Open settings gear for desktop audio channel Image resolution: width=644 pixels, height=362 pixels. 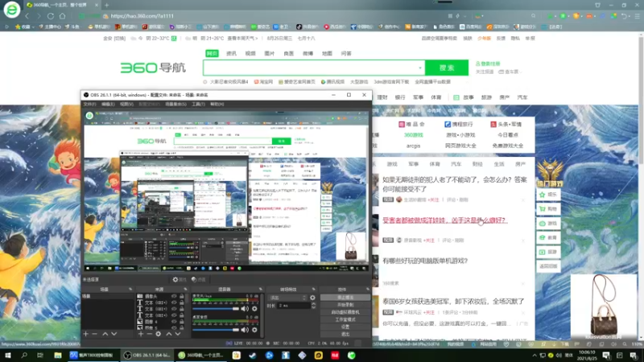pyautogui.click(x=254, y=330)
